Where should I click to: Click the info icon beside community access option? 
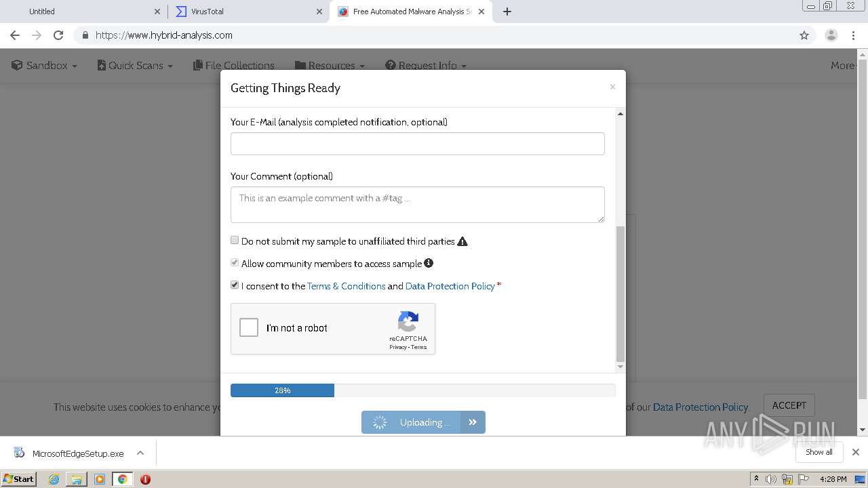pos(429,263)
